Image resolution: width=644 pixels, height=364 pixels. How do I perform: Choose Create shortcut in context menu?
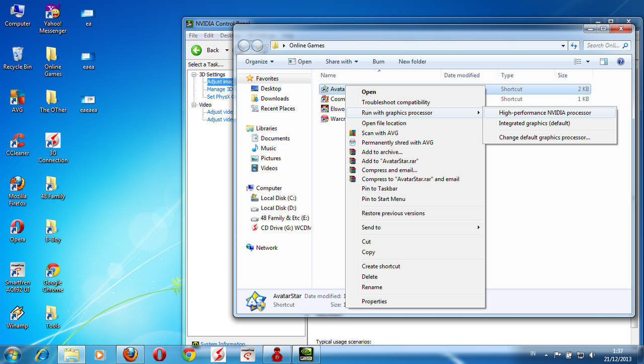click(x=415, y=266)
